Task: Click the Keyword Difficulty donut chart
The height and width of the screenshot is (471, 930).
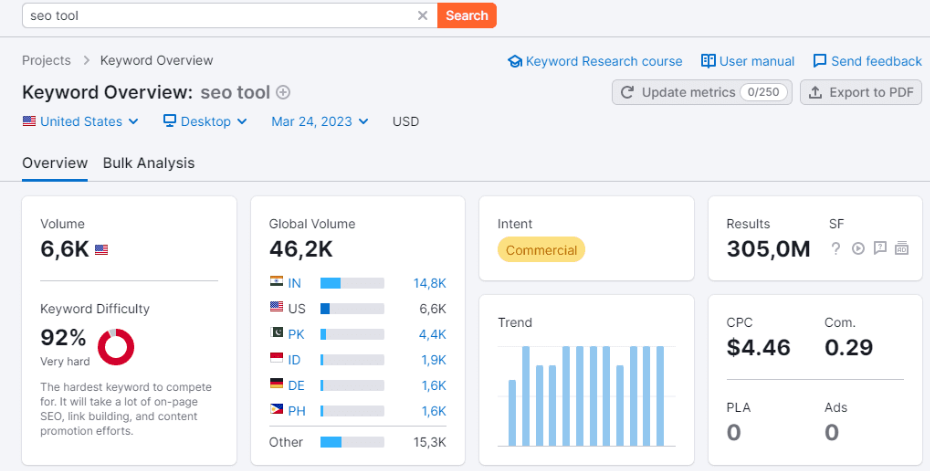Action: (x=116, y=347)
